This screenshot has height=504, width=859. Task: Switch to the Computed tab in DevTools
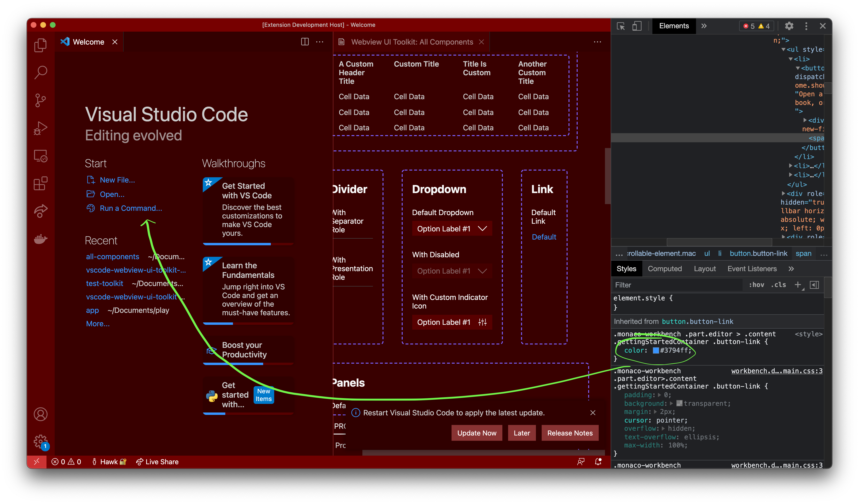665,269
